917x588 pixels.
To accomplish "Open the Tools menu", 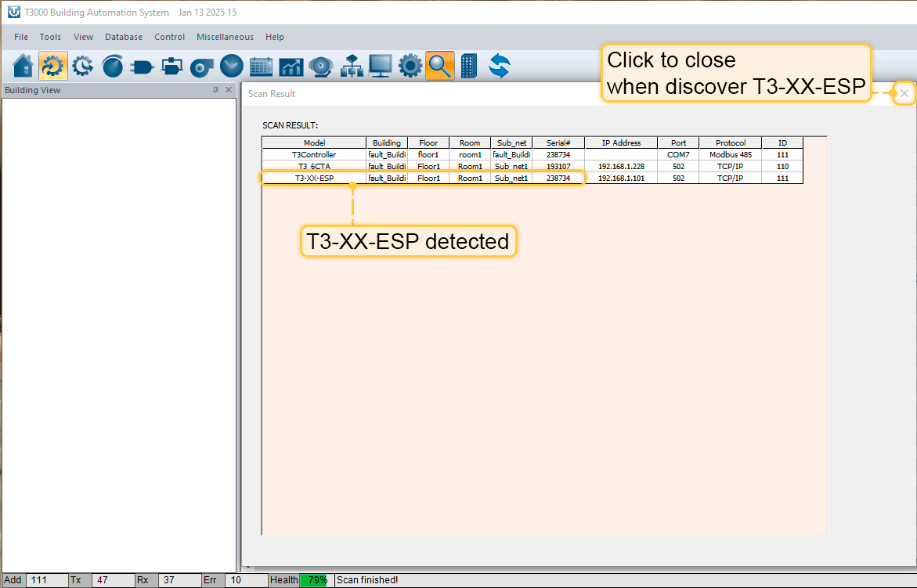I will coord(50,37).
